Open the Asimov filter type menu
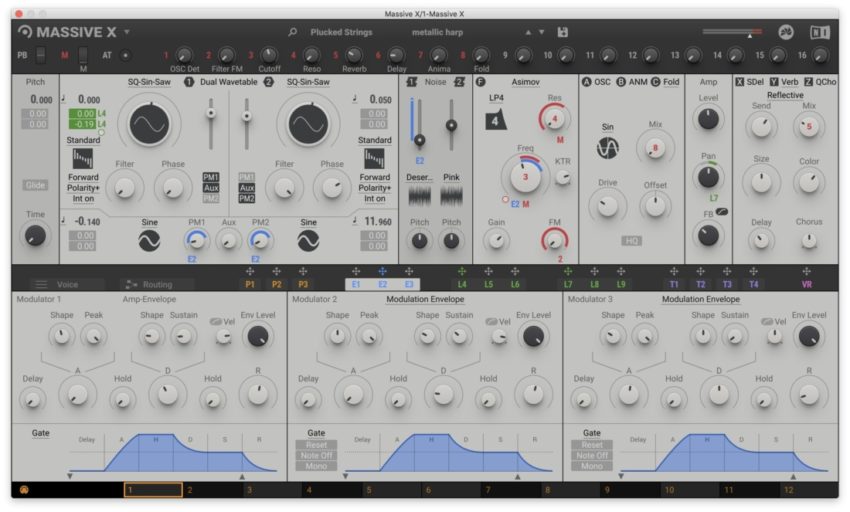This screenshot has height=512, width=850. 525,82
